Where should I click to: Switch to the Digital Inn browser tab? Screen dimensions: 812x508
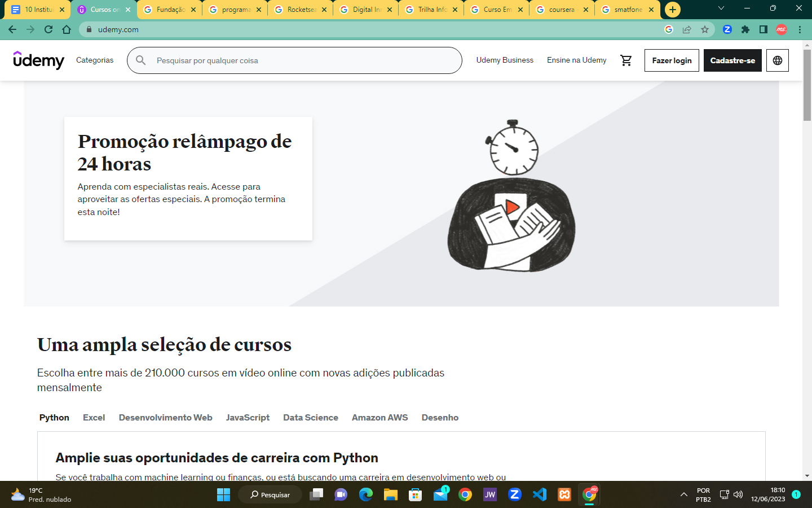pos(365,10)
